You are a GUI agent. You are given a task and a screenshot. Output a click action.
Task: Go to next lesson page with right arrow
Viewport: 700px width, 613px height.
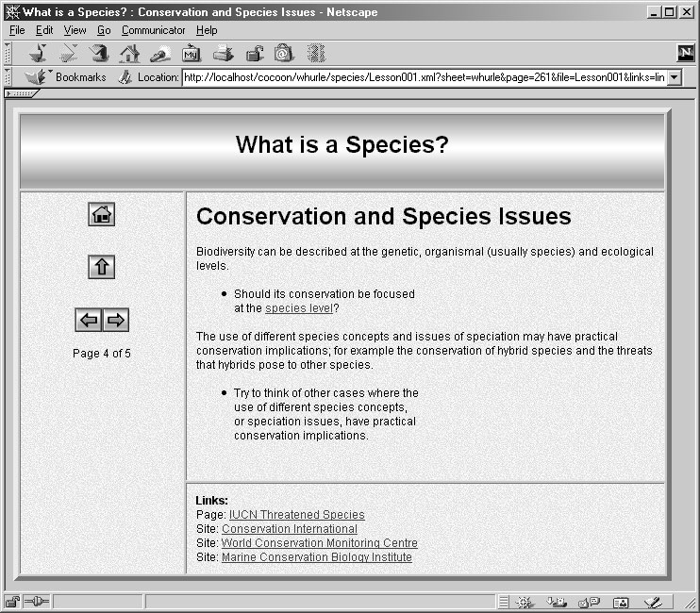(x=116, y=321)
